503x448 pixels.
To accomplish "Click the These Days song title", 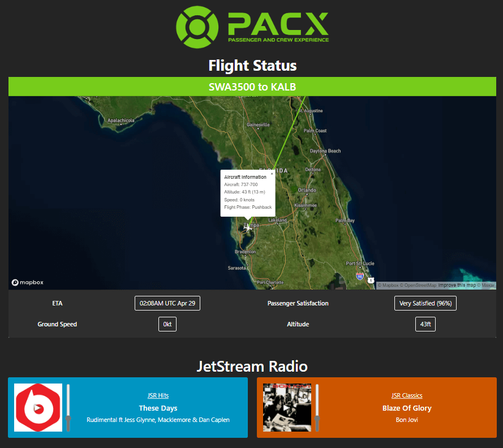I will coord(158,408).
